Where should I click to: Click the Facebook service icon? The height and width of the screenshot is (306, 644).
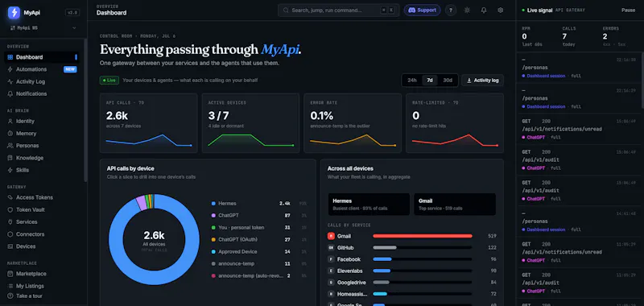pos(331,259)
